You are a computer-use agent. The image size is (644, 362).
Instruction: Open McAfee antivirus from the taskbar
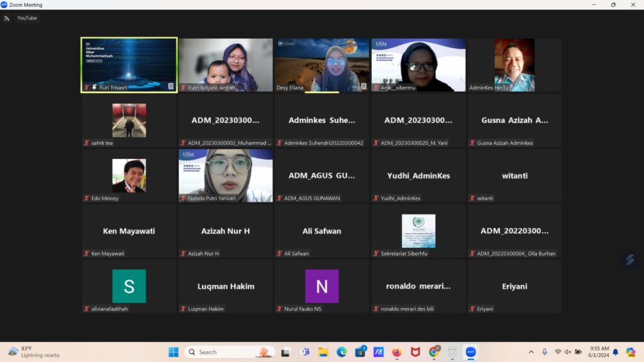415,352
